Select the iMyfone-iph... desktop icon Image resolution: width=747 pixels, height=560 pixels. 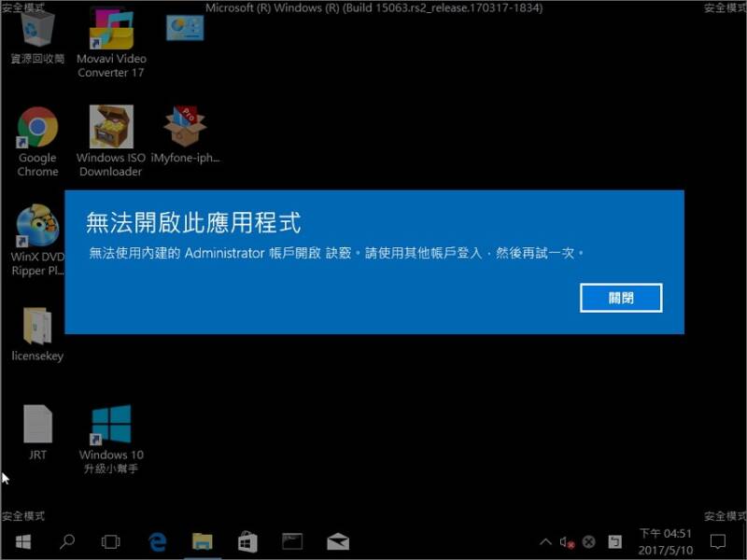(185, 135)
